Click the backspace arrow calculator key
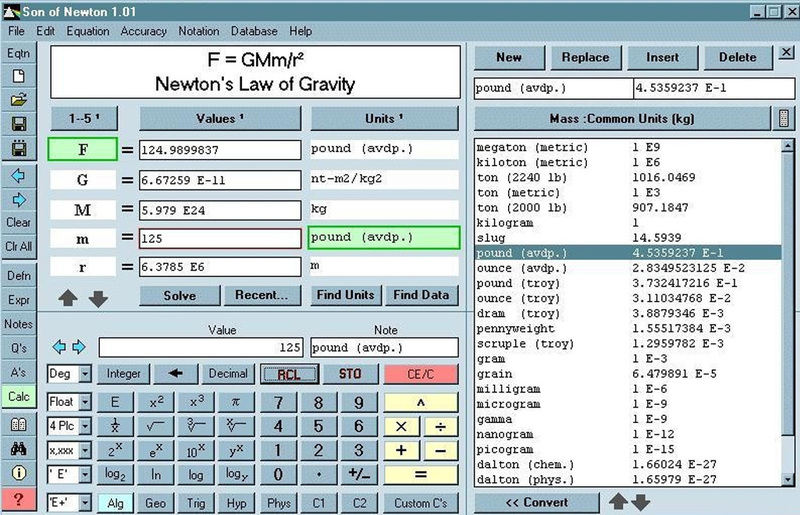 (x=176, y=374)
